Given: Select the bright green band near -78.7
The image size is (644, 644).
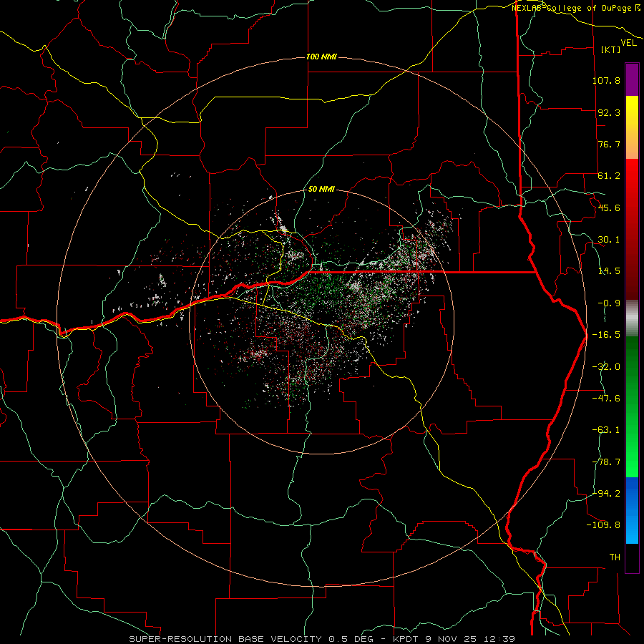Looking at the screenshot, I should click(632, 460).
